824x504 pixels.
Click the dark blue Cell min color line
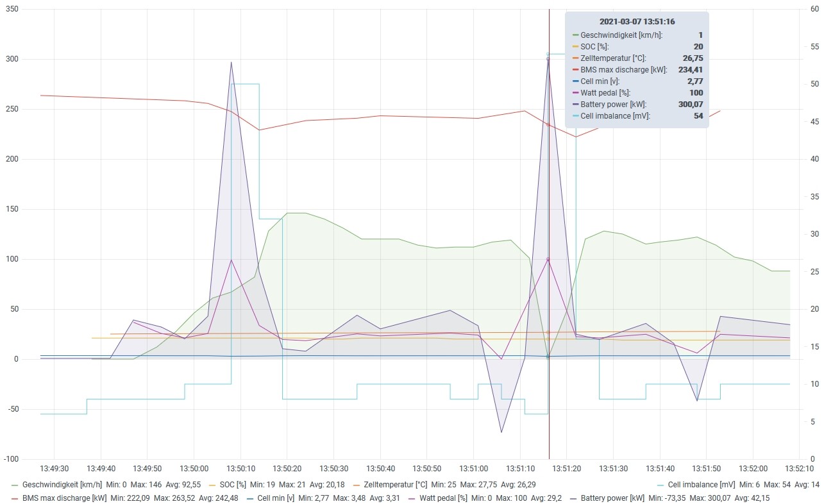[x=249, y=498]
